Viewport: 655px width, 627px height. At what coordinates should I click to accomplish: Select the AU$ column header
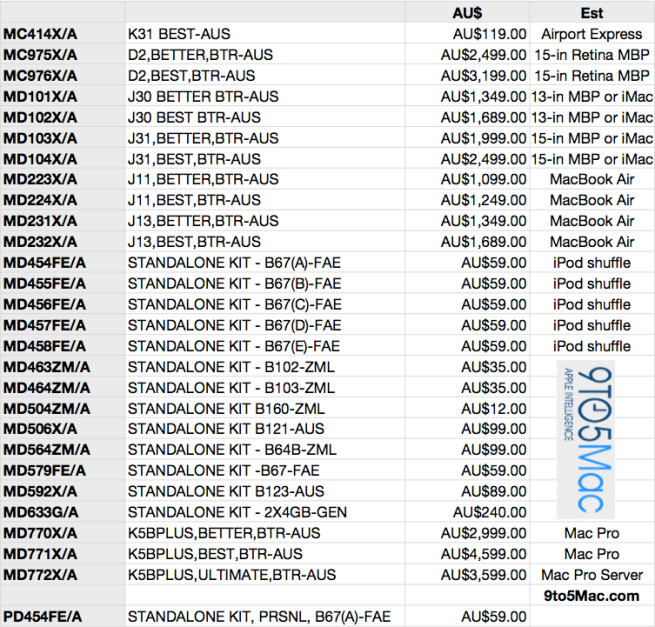[x=467, y=13]
